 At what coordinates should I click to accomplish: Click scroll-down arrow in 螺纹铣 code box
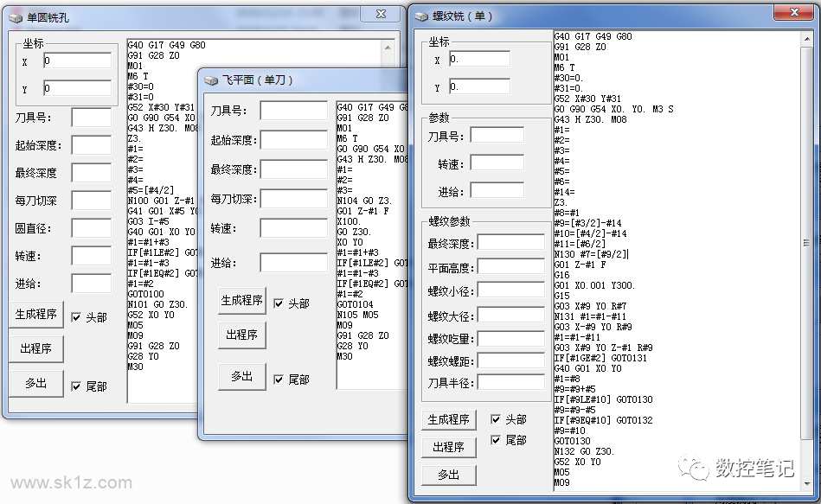(x=806, y=483)
